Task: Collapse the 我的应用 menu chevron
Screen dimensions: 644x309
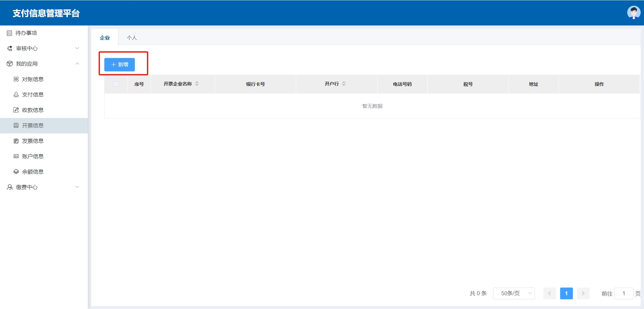Action: 77,64
